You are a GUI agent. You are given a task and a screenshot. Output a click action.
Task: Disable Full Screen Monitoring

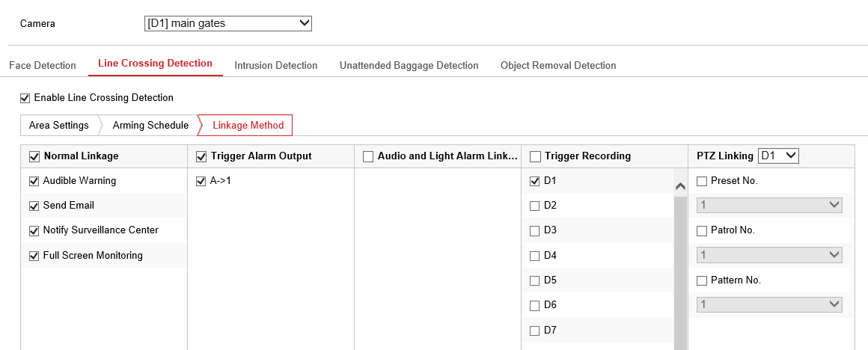click(34, 256)
